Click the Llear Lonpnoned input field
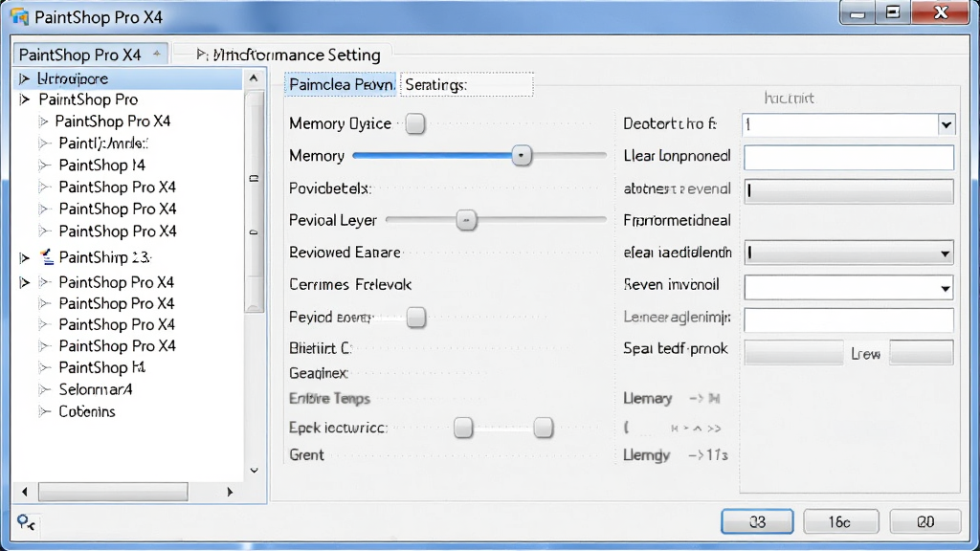The width and height of the screenshot is (980, 551). point(849,158)
